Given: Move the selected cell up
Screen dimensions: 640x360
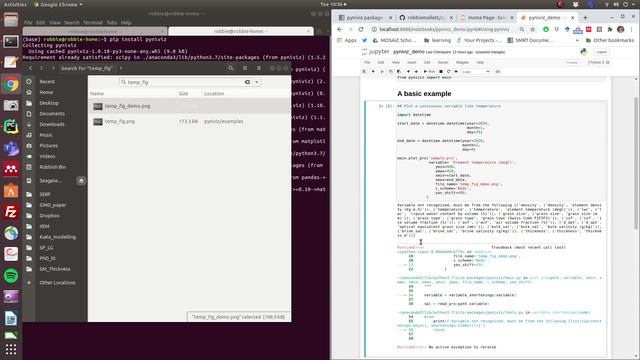Looking at the screenshot, I should [x=408, y=71].
